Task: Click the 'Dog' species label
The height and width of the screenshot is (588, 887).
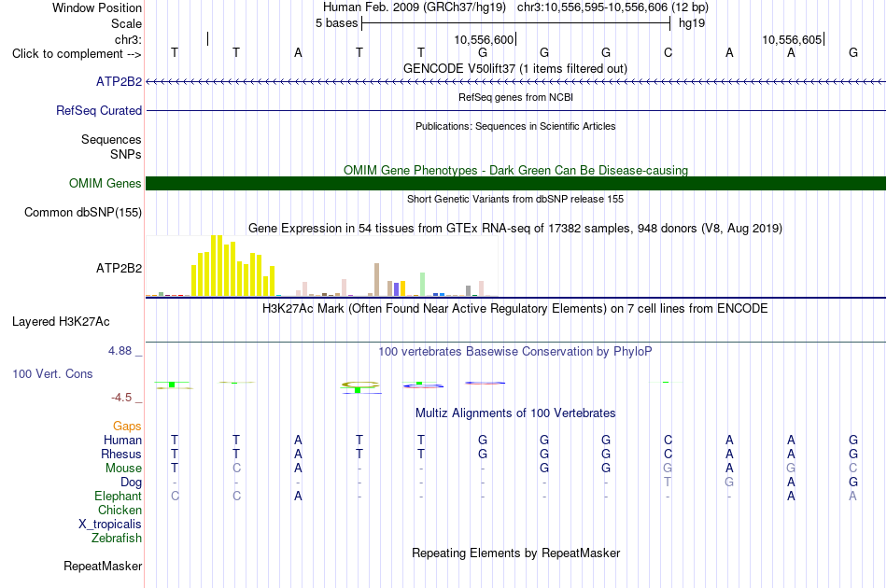Action: pyautogui.click(x=131, y=483)
